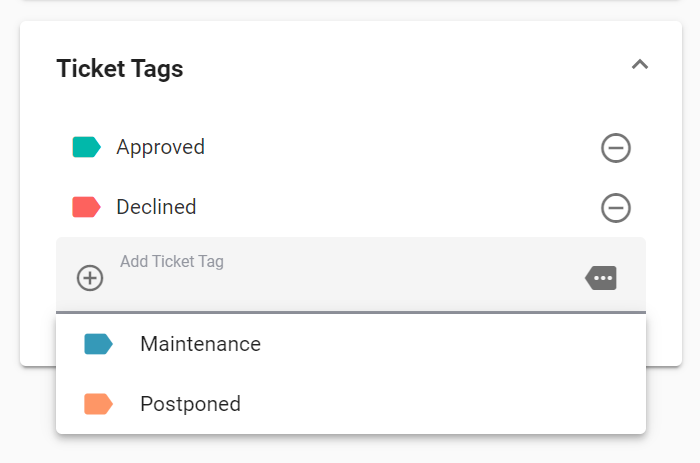700x463 pixels.
Task: Click the Postponed option row's empty area
Action: point(446,404)
